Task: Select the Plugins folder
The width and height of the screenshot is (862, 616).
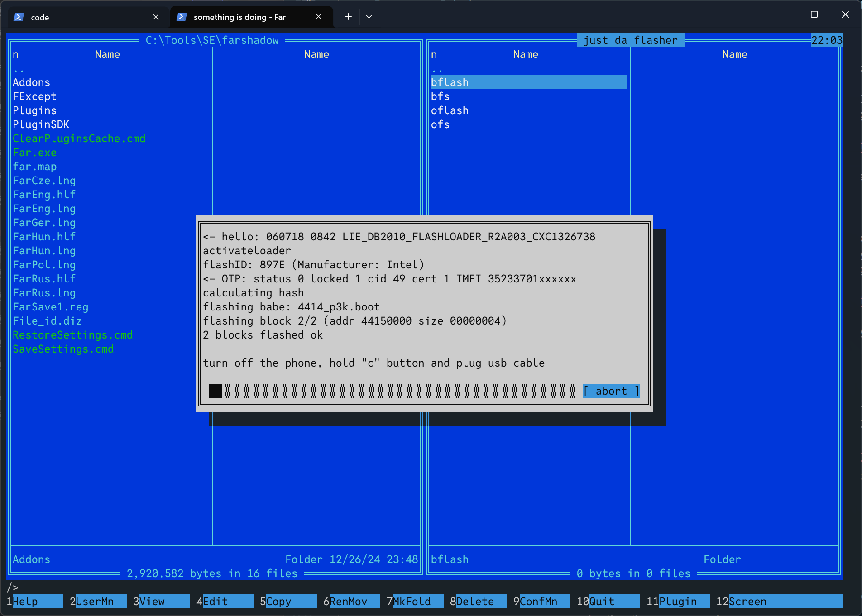Action: click(x=34, y=110)
